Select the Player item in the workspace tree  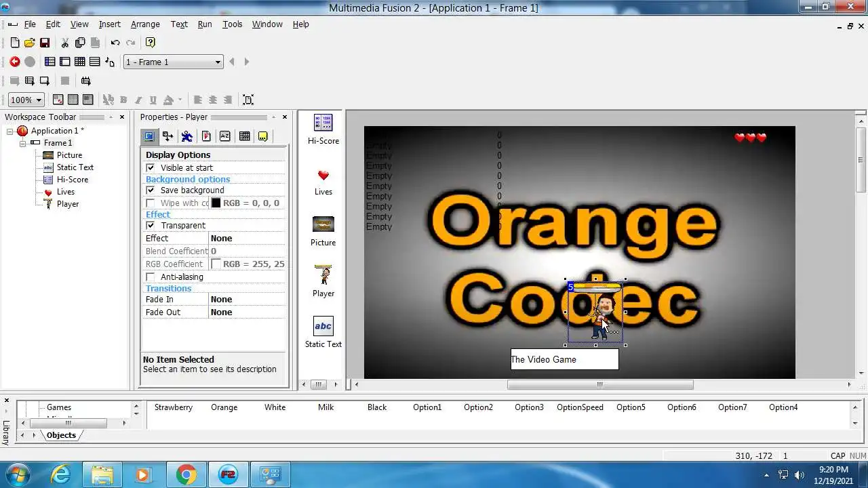(x=68, y=204)
